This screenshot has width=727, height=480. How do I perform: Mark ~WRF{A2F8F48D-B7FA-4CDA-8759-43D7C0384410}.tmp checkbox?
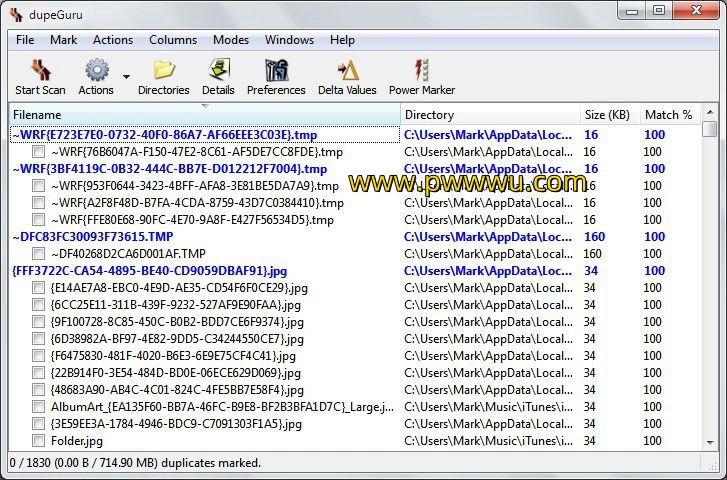38,203
